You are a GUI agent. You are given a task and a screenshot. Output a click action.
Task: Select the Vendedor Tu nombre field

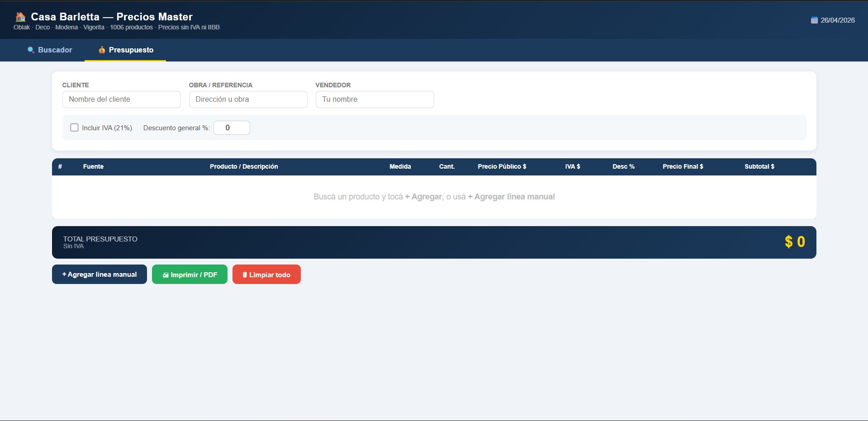coord(375,99)
